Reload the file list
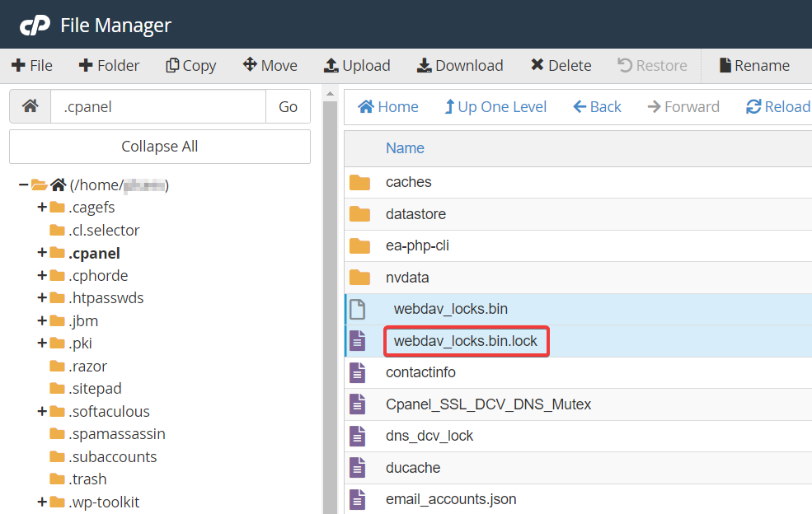This screenshot has width=812, height=514. [x=778, y=106]
